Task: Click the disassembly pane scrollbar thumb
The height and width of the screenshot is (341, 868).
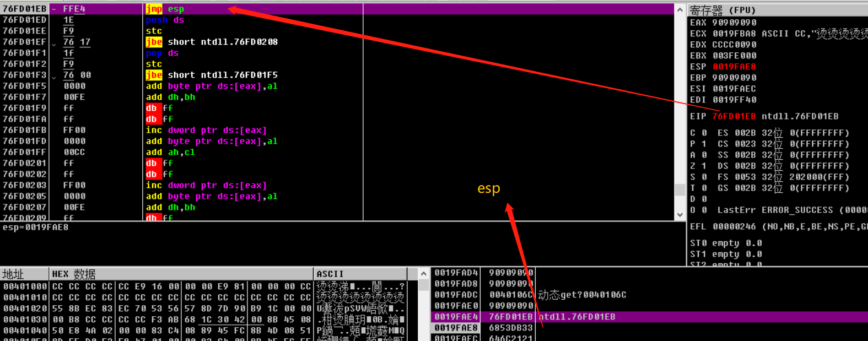Action: pos(680,190)
